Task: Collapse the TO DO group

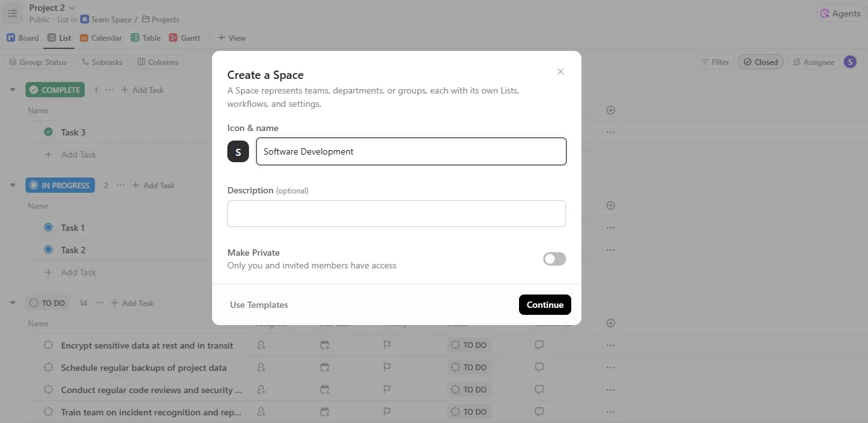Action: coord(13,303)
